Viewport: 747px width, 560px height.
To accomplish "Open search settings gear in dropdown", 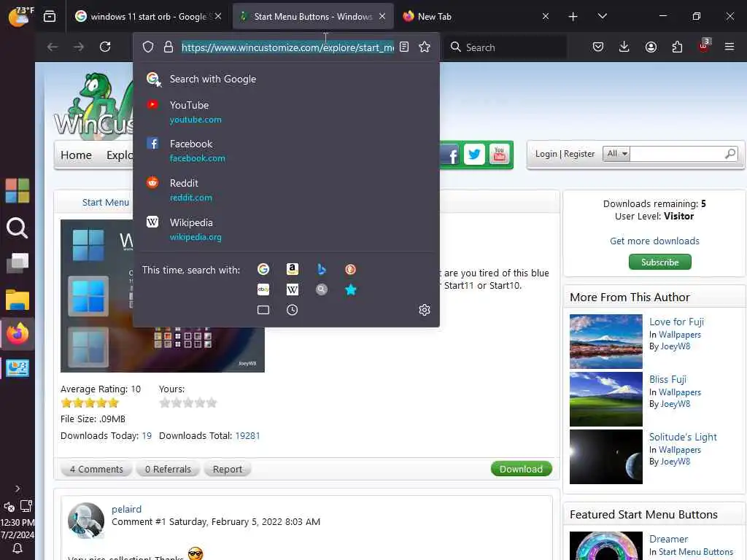I will [x=424, y=310].
